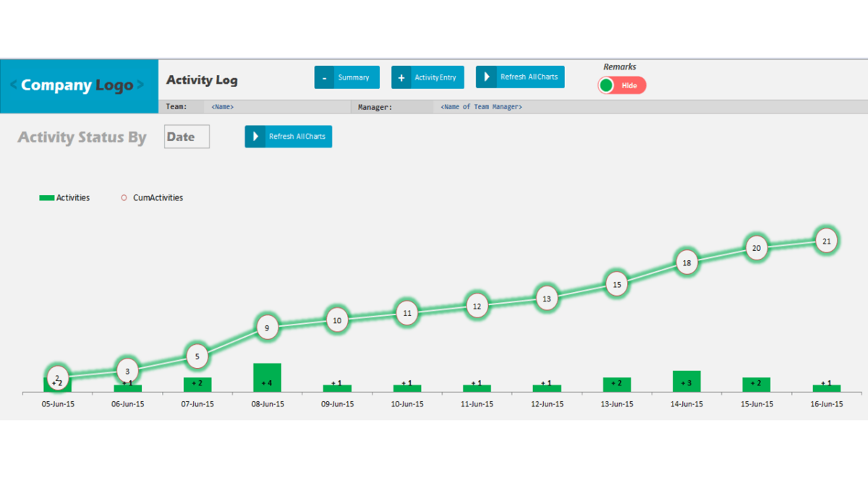
Task: Toggle the Remarks Hide switch
Action: [621, 85]
